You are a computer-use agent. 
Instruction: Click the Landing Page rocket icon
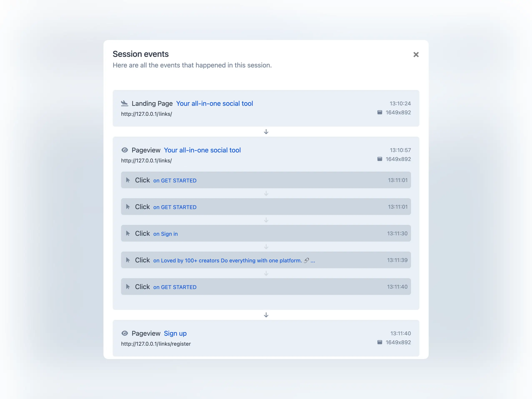click(125, 103)
